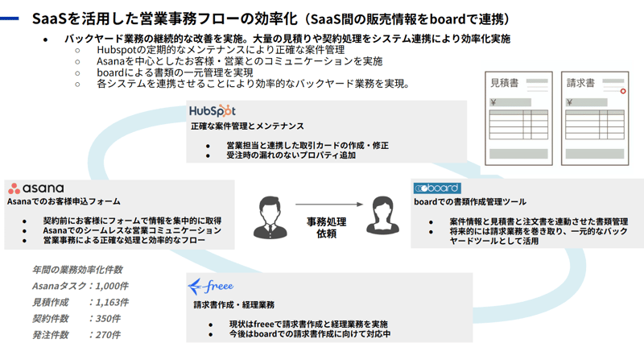The width and height of the screenshot is (644, 343).
Task: Select the 見積作成：1,163件 statistic
Action: [79, 302]
